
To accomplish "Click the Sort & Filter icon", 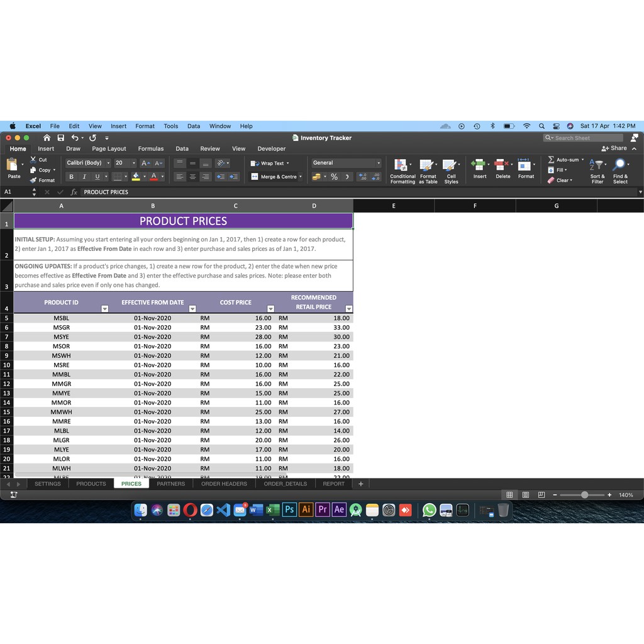I will click(597, 165).
